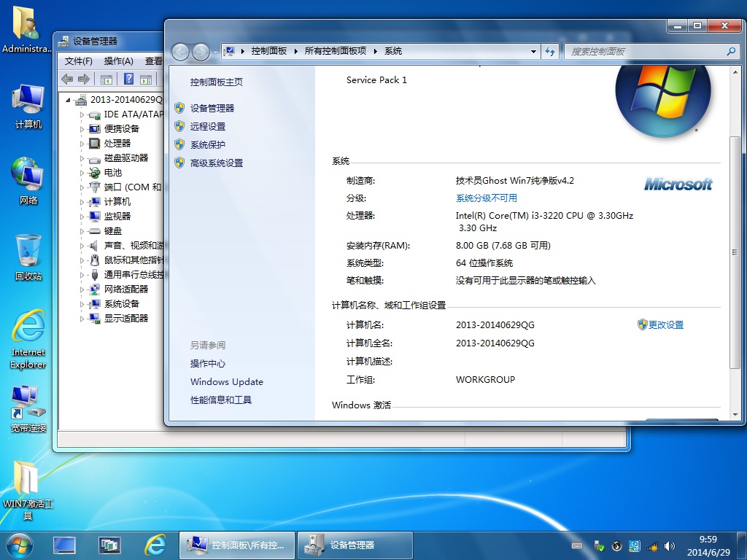Screen dimensions: 747x560
Task: Click the Forward arrow in Device Manager toolbar
Action: (84, 79)
